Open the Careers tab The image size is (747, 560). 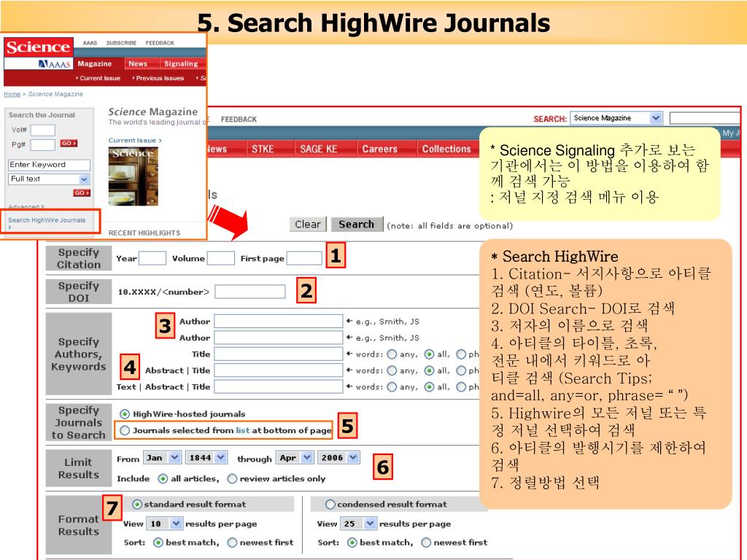379,149
